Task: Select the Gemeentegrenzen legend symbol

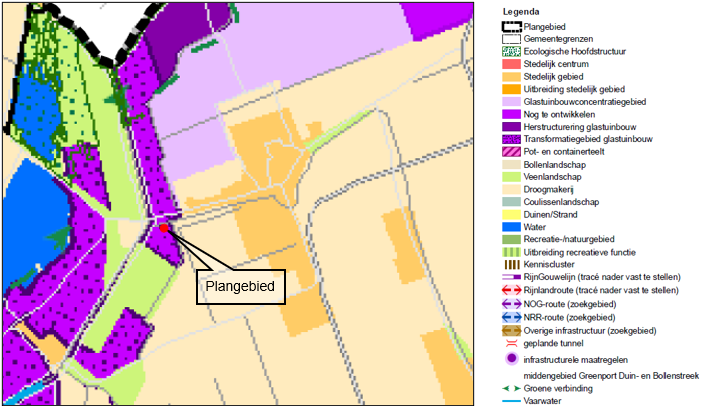Action: pyautogui.click(x=511, y=39)
